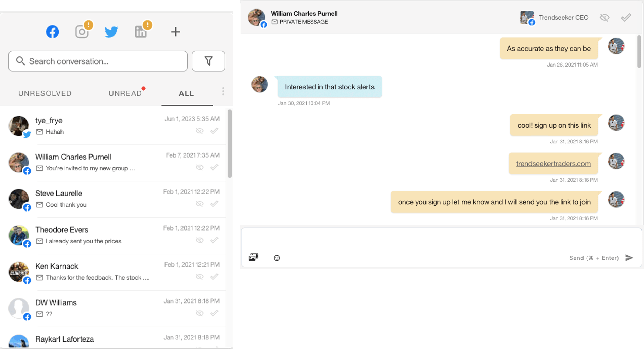Open the conversation filter button
This screenshot has width=644, height=349.
208,61
